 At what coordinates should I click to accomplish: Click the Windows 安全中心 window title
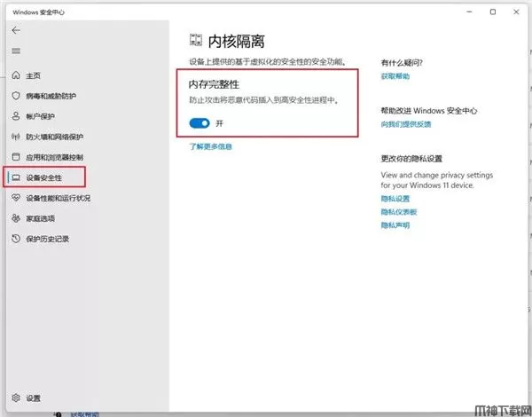tap(38, 12)
